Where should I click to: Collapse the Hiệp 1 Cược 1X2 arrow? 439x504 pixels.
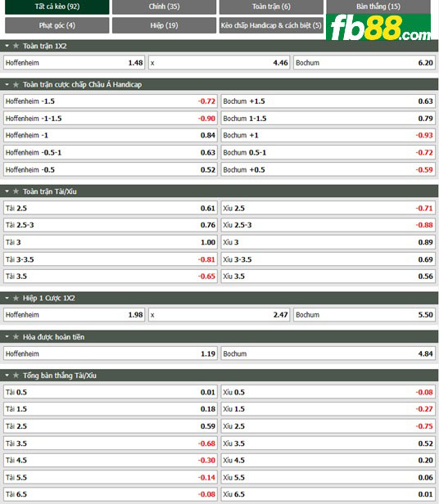click(x=7, y=299)
